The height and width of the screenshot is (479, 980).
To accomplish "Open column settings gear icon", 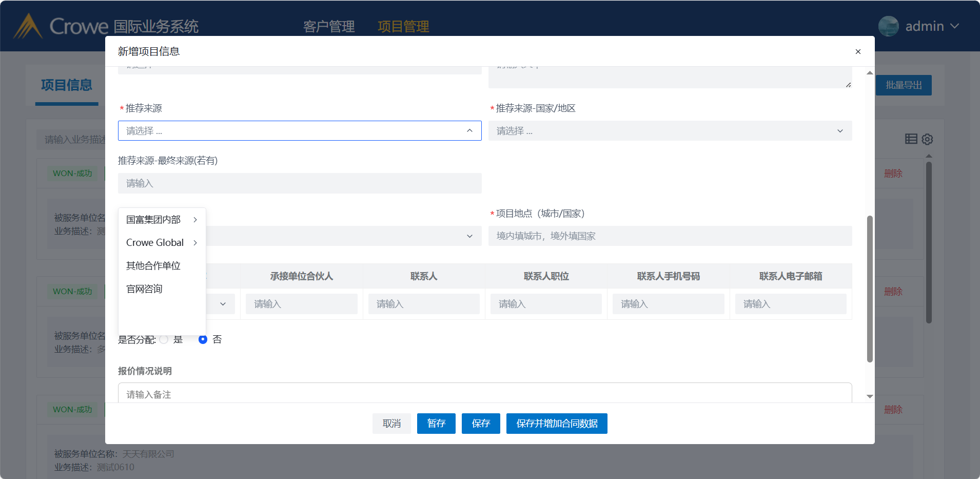I will [x=927, y=139].
